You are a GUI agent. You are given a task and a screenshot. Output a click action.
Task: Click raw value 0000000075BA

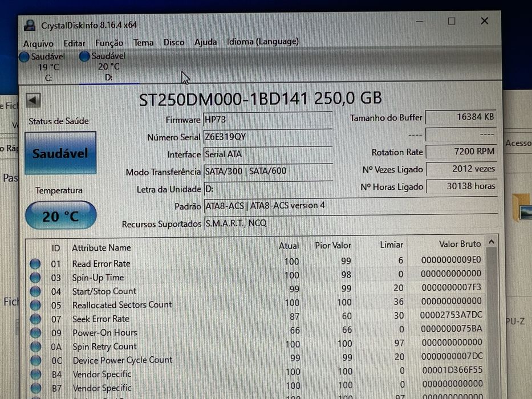(x=451, y=329)
